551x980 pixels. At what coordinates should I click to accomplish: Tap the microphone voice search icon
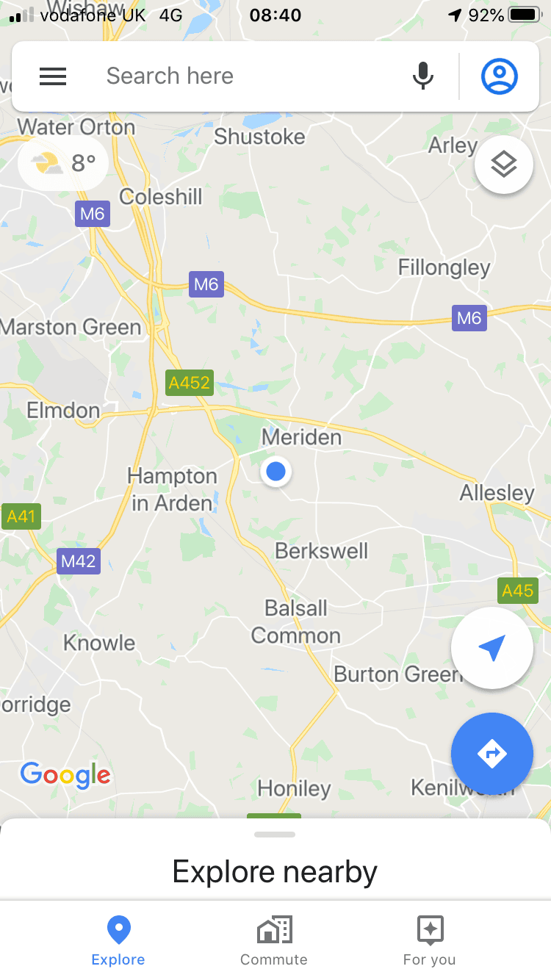pyautogui.click(x=423, y=76)
